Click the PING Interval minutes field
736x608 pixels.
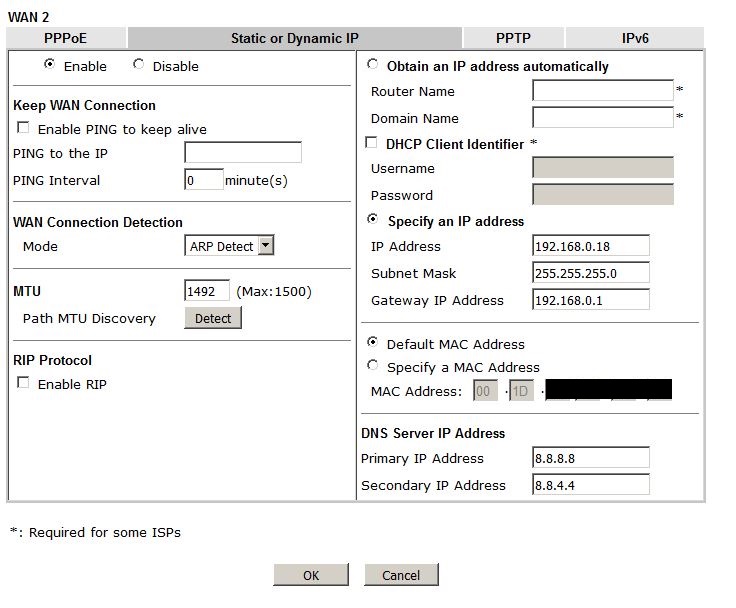click(204, 179)
